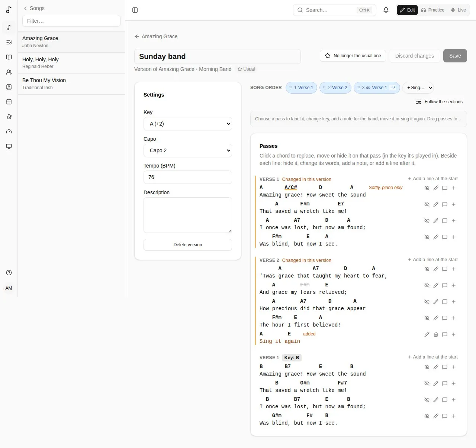The image size is (476, 448).
Task: Toggle Follow the sections
Action: tap(439, 102)
